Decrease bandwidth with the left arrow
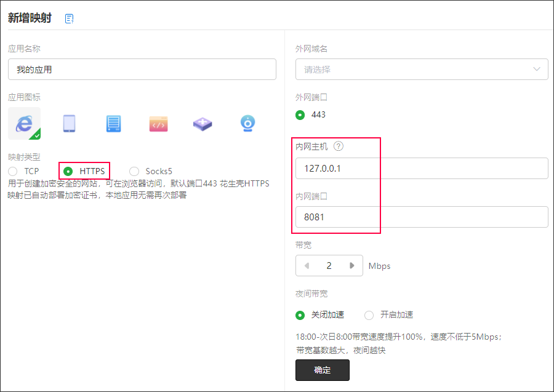554x392 pixels. pyautogui.click(x=307, y=266)
